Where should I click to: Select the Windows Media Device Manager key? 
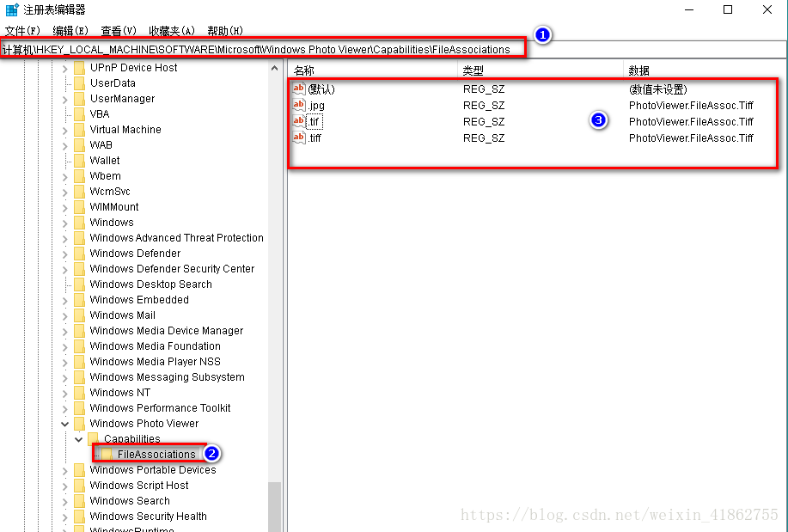tap(167, 330)
